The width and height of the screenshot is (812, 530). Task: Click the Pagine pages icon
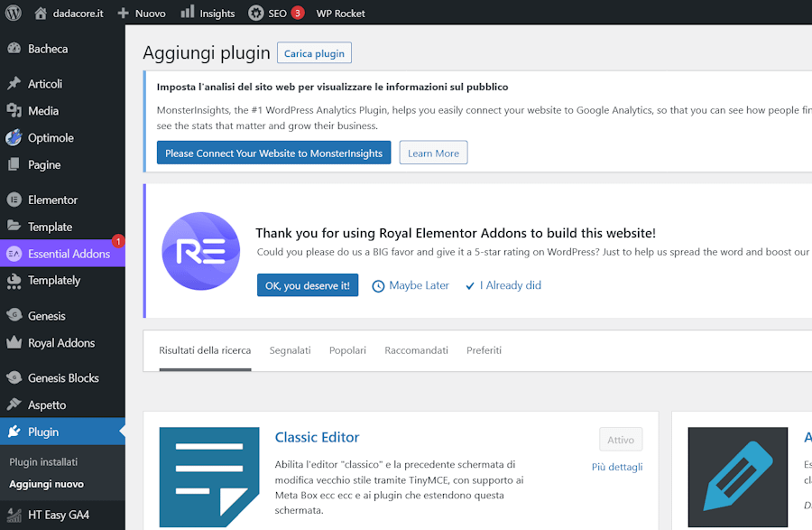(14, 164)
